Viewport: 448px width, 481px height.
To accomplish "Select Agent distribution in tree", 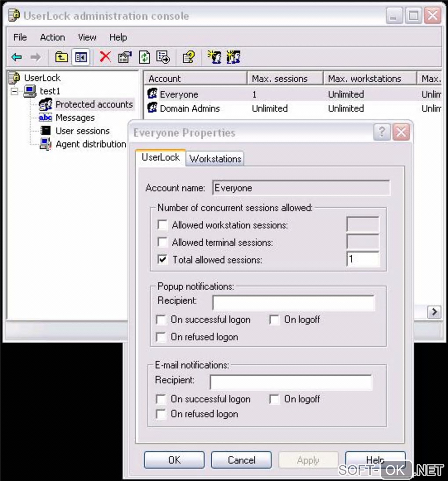I will point(91,144).
